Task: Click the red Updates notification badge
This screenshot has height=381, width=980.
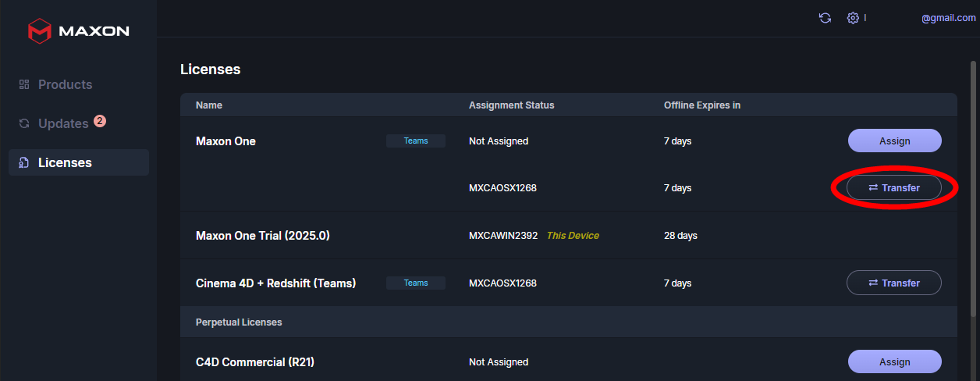Action: [100, 121]
